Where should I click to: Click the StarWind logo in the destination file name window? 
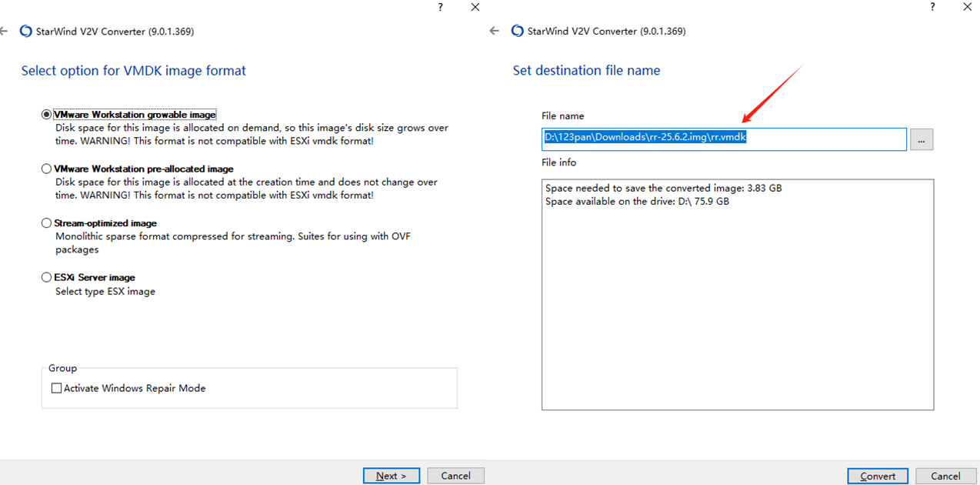point(518,32)
